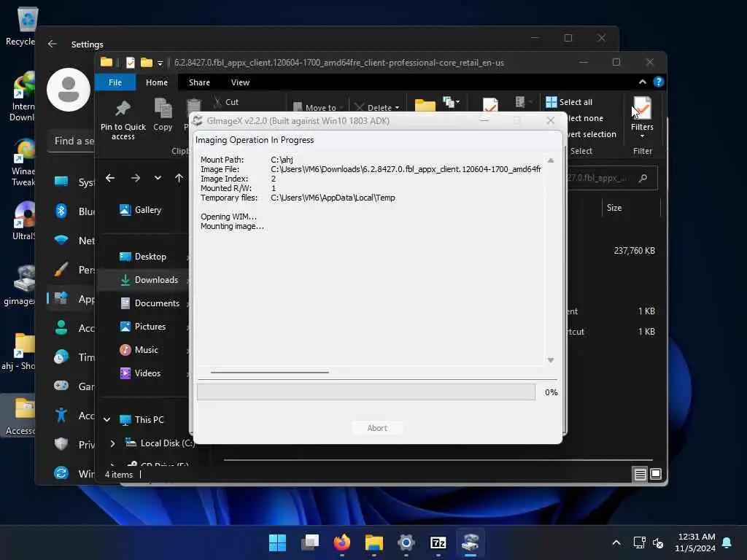Click Settings back arrow
The height and width of the screenshot is (560, 747).
(x=53, y=44)
